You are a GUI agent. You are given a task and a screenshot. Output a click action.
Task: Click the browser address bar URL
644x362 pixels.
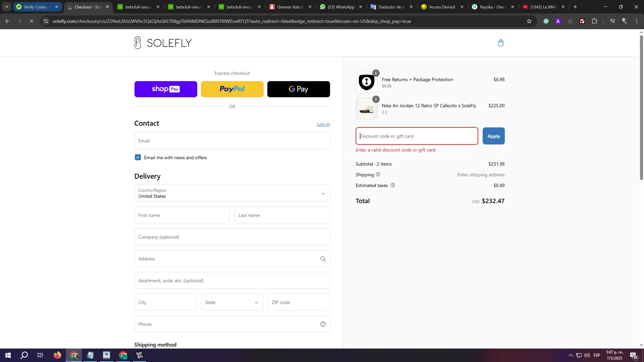tap(232, 21)
